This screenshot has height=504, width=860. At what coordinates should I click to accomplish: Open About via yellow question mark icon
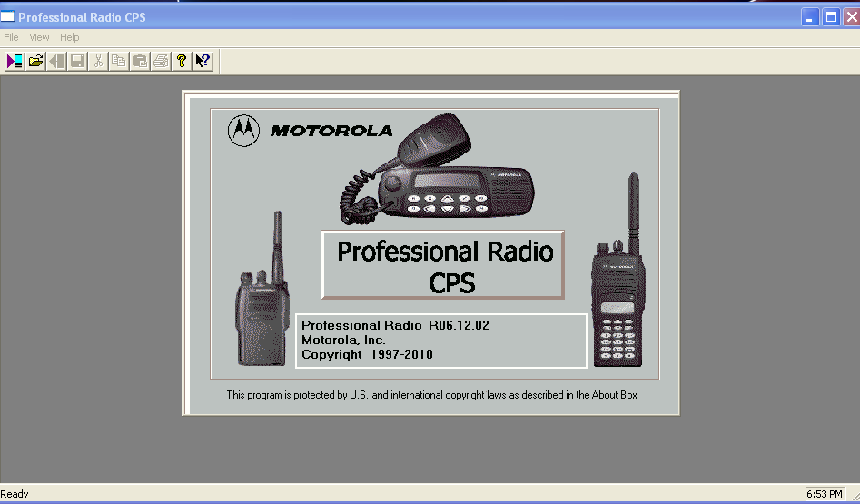[182, 61]
